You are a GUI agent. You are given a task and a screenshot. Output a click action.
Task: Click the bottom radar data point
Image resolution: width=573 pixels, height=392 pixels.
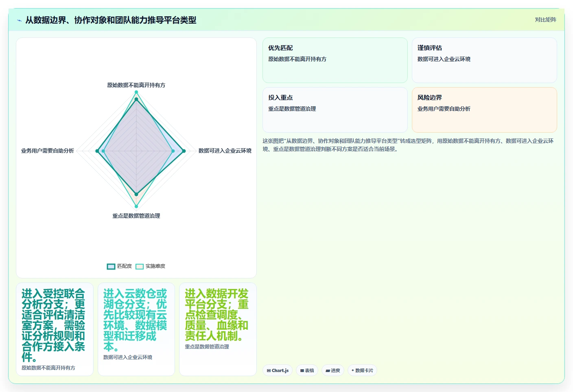(136, 206)
